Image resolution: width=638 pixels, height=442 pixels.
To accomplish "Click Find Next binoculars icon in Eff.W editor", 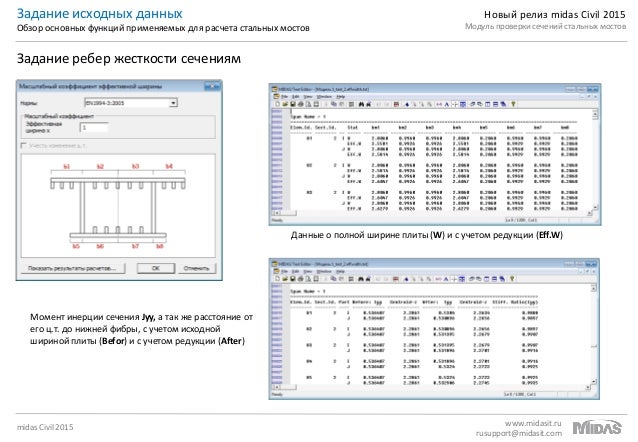I will tap(369, 104).
